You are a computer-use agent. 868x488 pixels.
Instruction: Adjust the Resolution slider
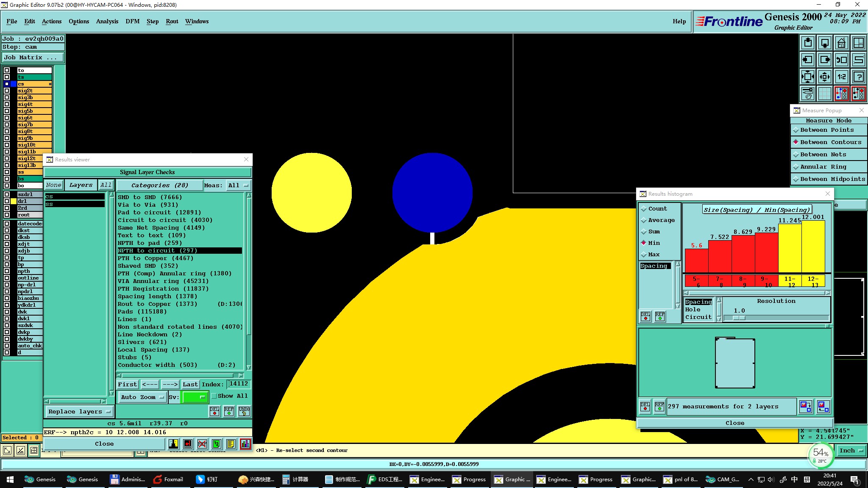(x=739, y=318)
